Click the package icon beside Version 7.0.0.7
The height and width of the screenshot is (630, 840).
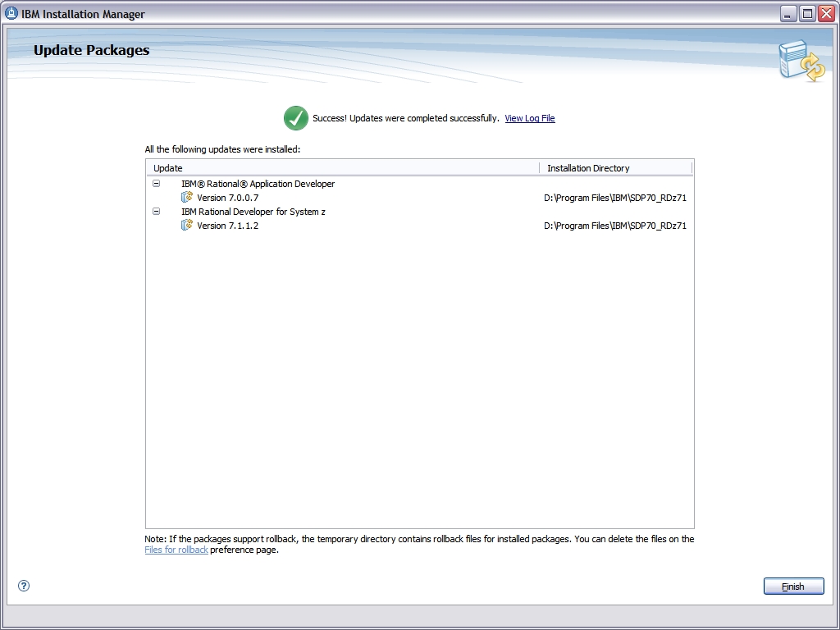pos(186,197)
